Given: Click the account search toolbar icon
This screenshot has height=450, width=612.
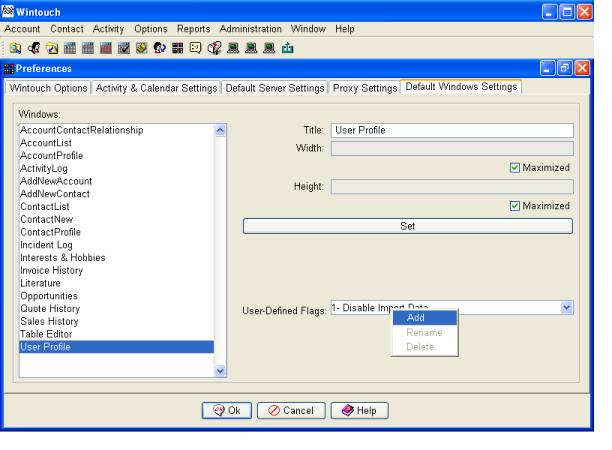Looking at the screenshot, I should 15,48.
